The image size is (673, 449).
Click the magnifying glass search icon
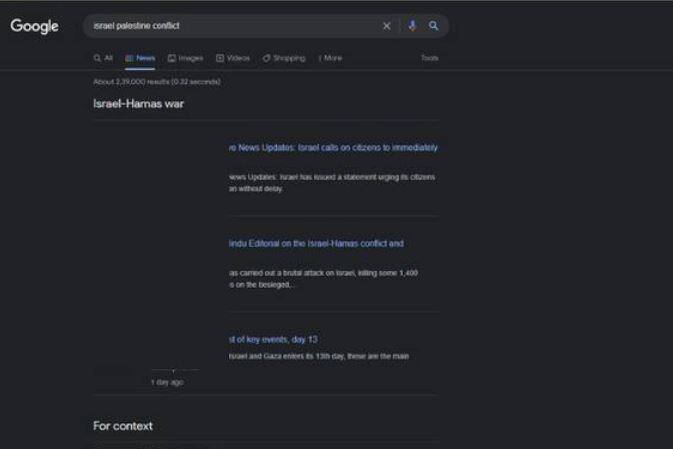tap(434, 26)
